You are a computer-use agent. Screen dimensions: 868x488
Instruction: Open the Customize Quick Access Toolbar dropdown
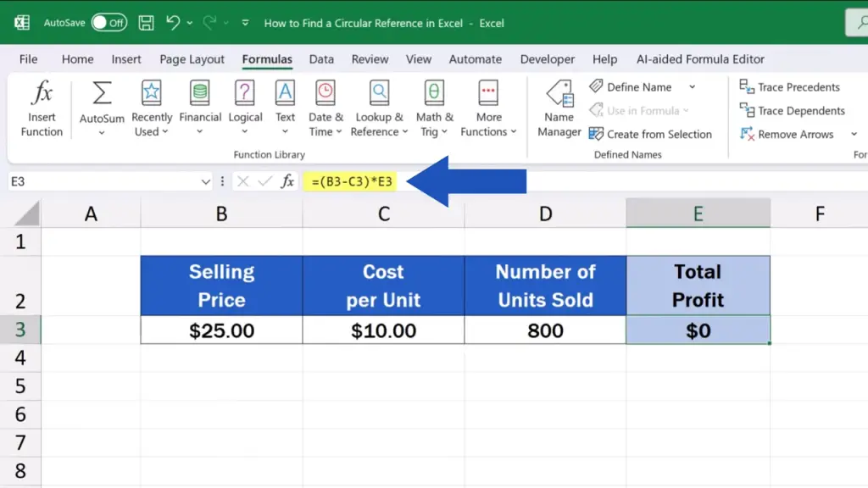tap(246, 23)
